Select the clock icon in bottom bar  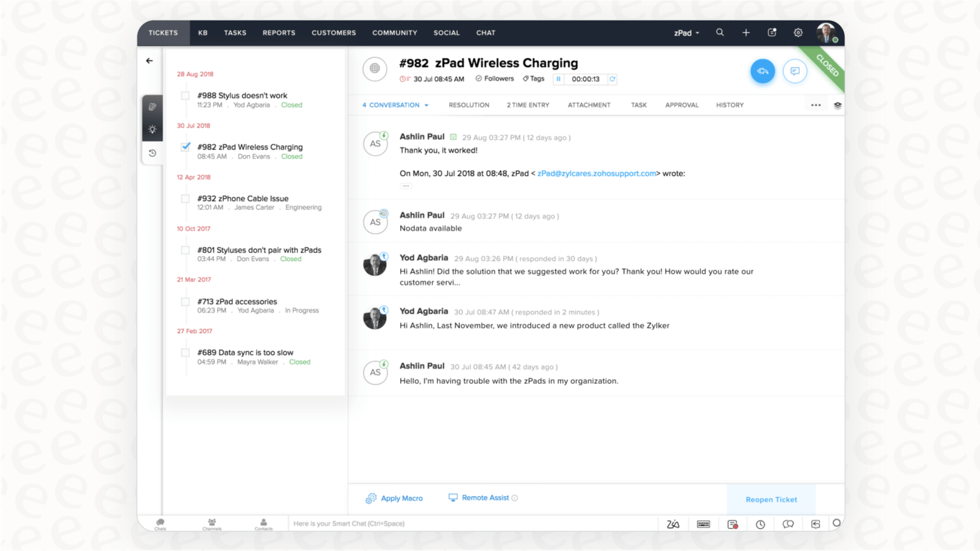[761, 524]
